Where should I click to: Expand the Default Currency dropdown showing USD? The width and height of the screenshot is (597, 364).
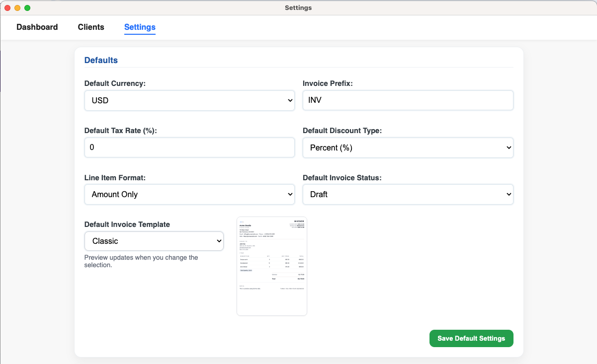point(189,100)
